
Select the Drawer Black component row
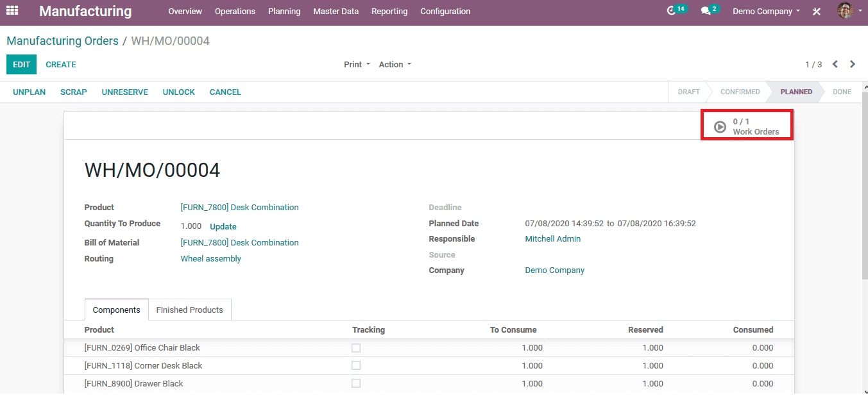[x=429, y=384]
